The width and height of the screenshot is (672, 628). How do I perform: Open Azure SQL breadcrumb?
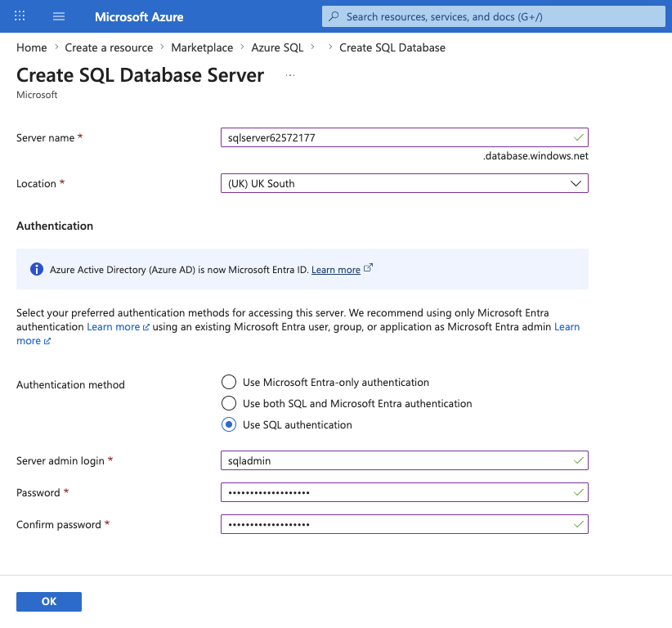(x=277, y=47)
